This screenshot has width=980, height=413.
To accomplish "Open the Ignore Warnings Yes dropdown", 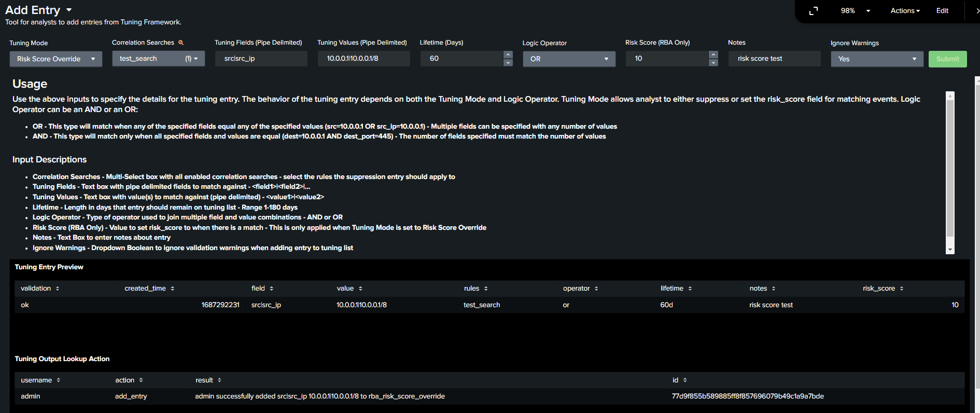I will pyautogui.click(x=877, y=59).
